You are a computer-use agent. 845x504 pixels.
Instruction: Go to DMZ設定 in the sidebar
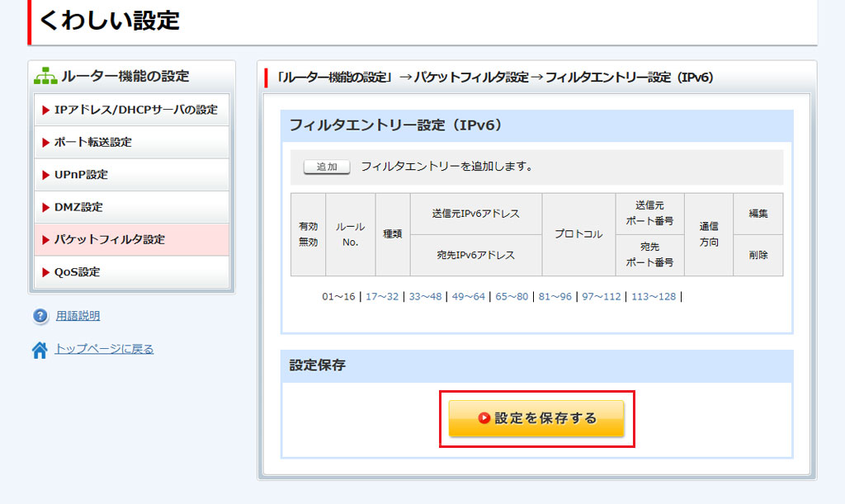(x=132, y=207)
